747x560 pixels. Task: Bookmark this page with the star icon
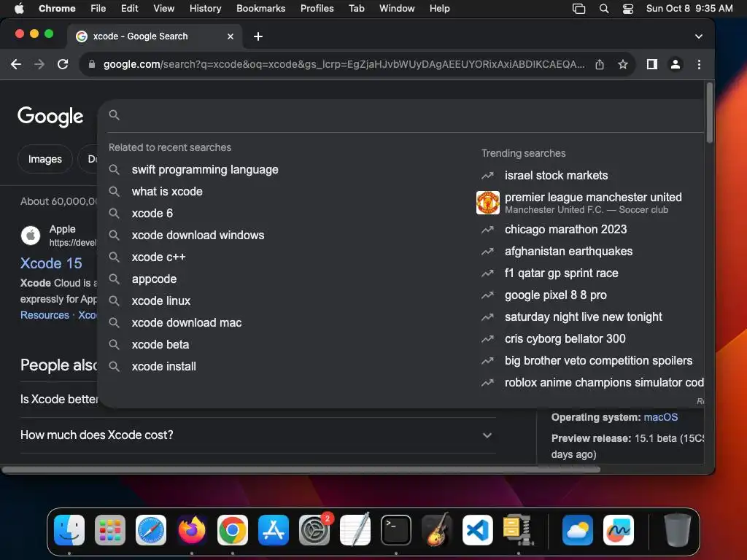pyautogui.click(x=623, y=64)
